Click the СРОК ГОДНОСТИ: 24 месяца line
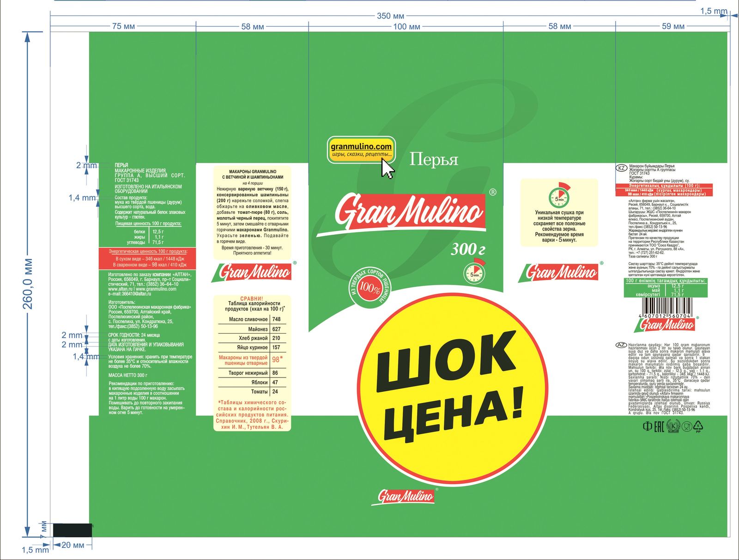The image size is (739, 560). [134, 335]
